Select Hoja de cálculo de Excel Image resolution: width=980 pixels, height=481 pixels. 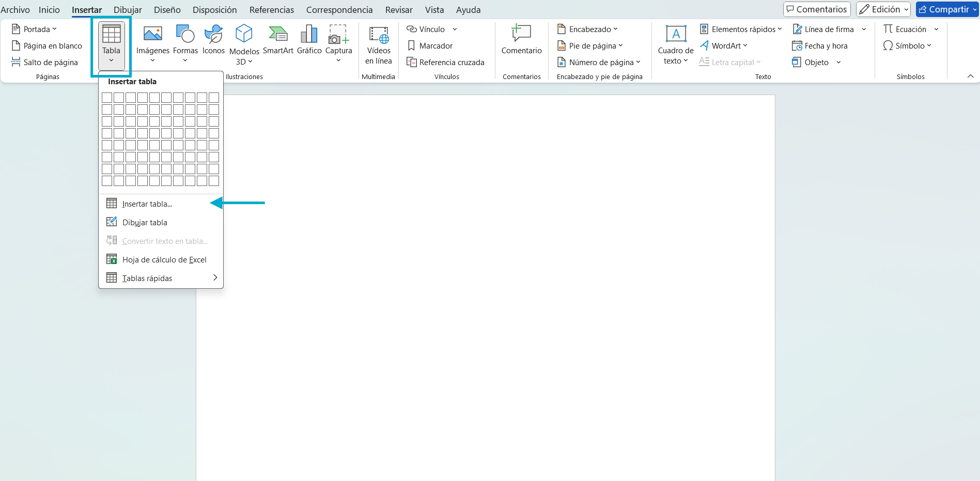coord(164,260)
